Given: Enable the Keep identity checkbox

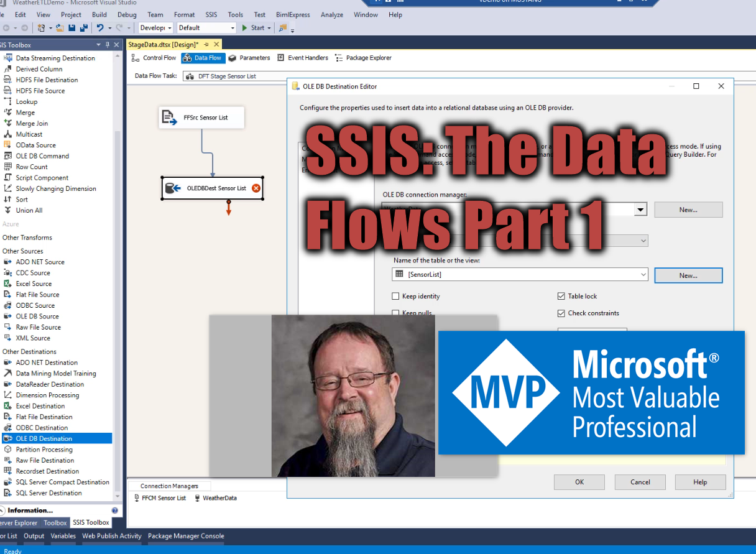Looking at the screenshot, I should coord(395,297).
